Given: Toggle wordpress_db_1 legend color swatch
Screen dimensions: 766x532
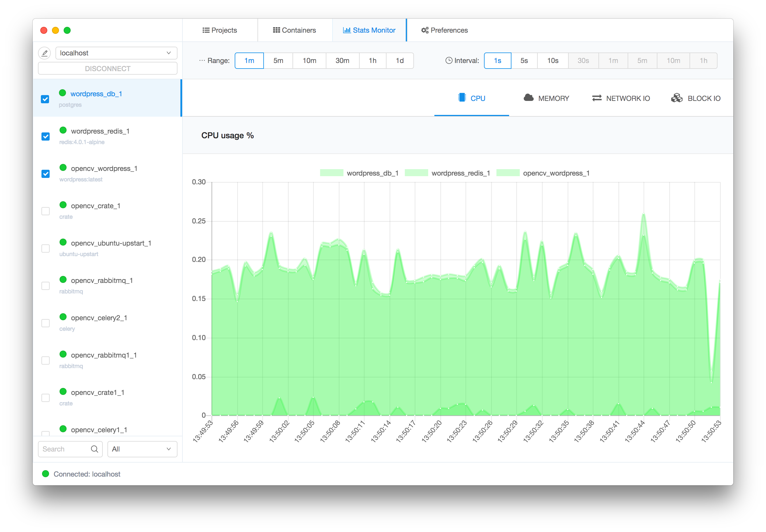Looking at the screenshot, I should 331,173.
